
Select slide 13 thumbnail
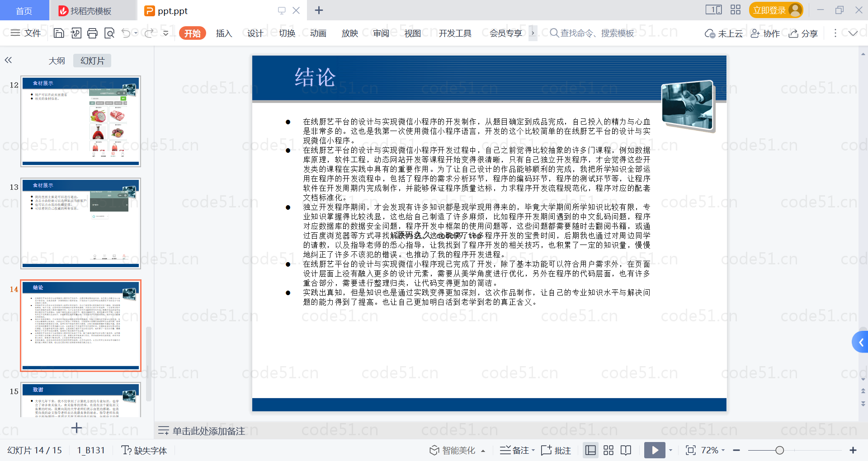(80, 223)
